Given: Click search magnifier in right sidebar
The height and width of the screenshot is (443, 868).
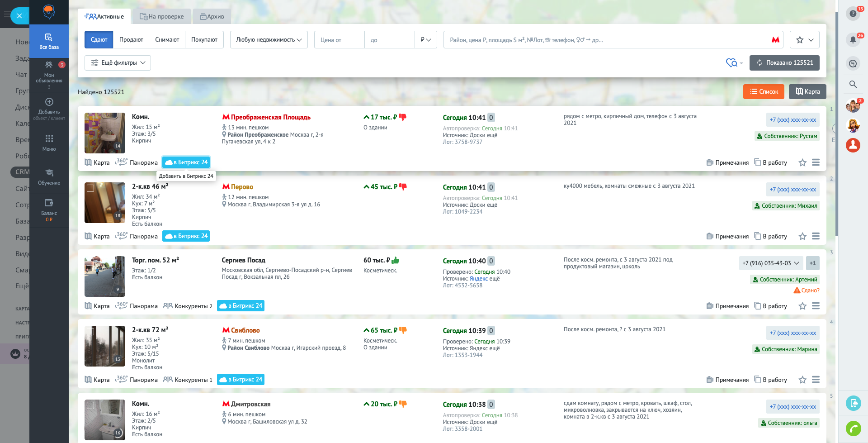Looking at the screenshot, I should [x=853, y=84].
